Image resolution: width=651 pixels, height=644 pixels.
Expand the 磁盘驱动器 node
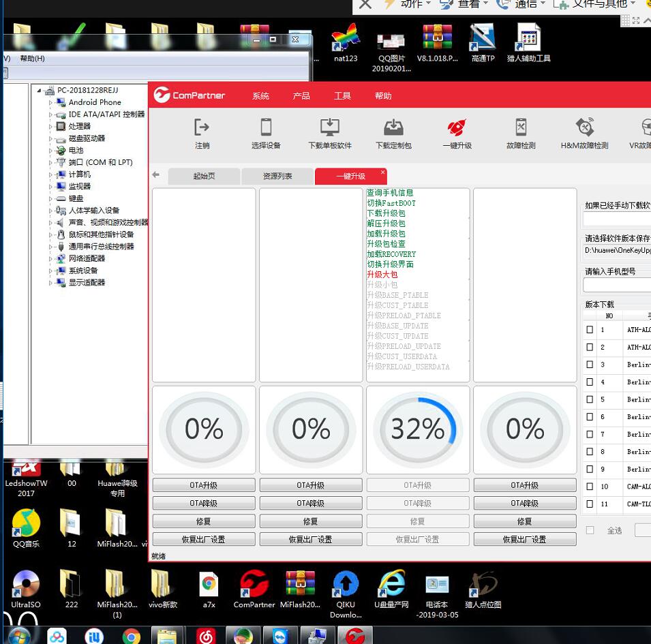click(x=50, y=138)
